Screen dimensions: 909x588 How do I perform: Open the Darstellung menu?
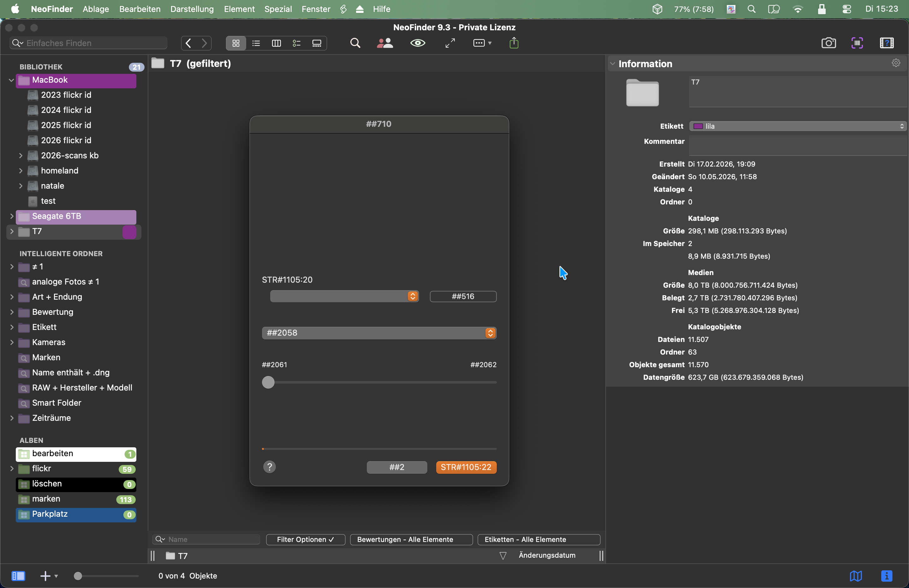point(192,9)
